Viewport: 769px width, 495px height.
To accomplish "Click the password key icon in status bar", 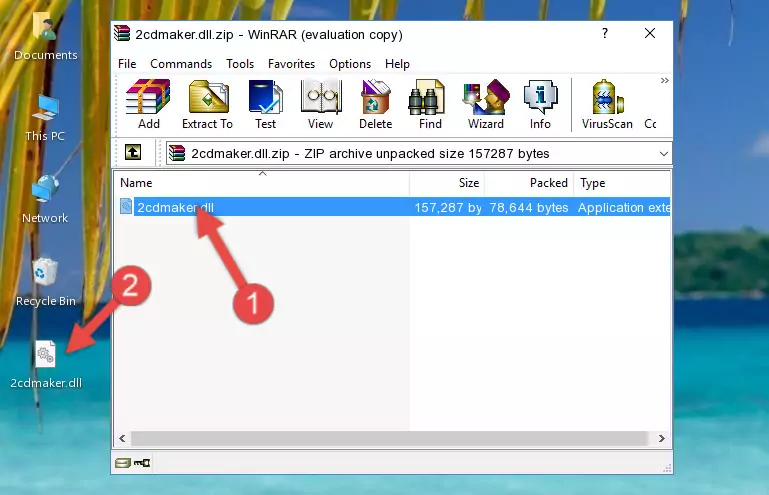I will (x=142, y=463).
